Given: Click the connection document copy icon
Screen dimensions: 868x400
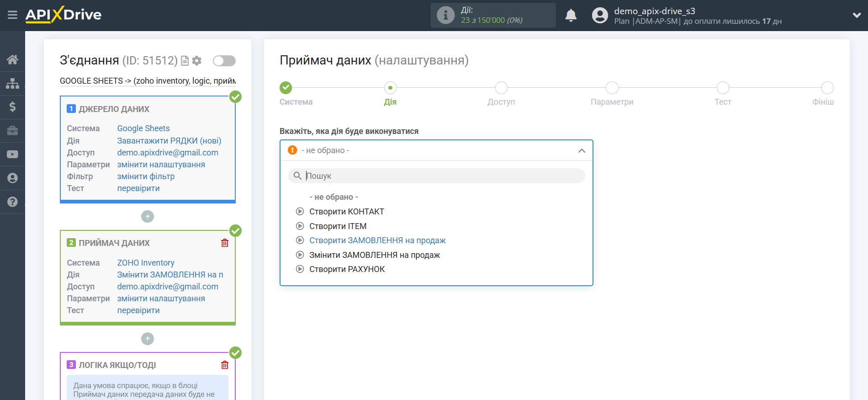Looking at the screenshot, I should [x=185, y=61].
